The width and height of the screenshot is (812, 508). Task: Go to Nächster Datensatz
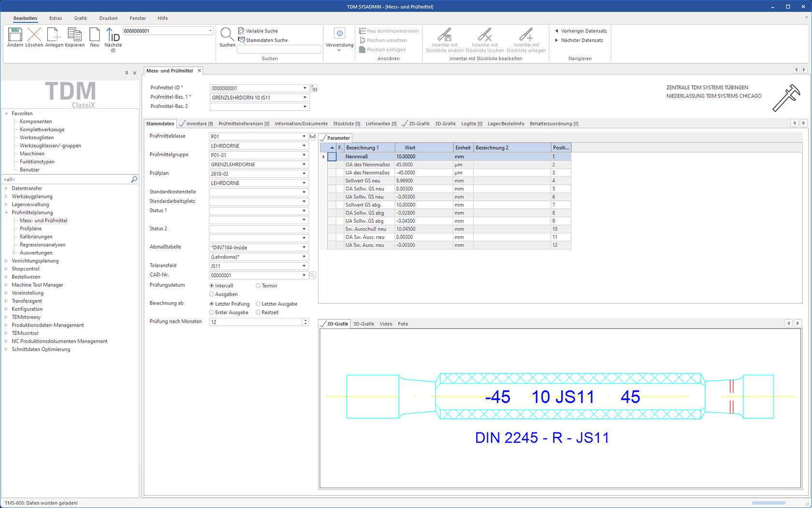pos(579,40)
